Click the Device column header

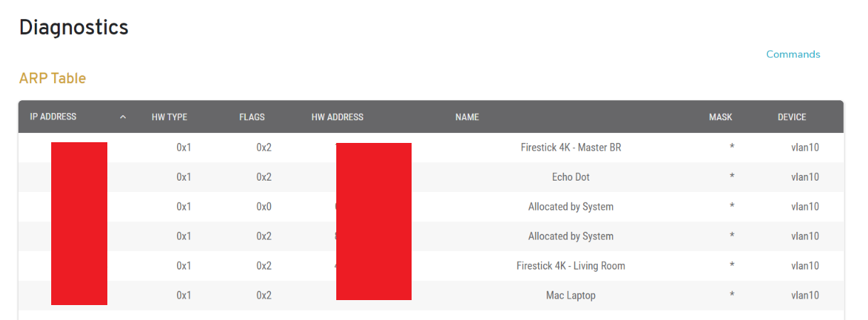click(x=791, y=117)
